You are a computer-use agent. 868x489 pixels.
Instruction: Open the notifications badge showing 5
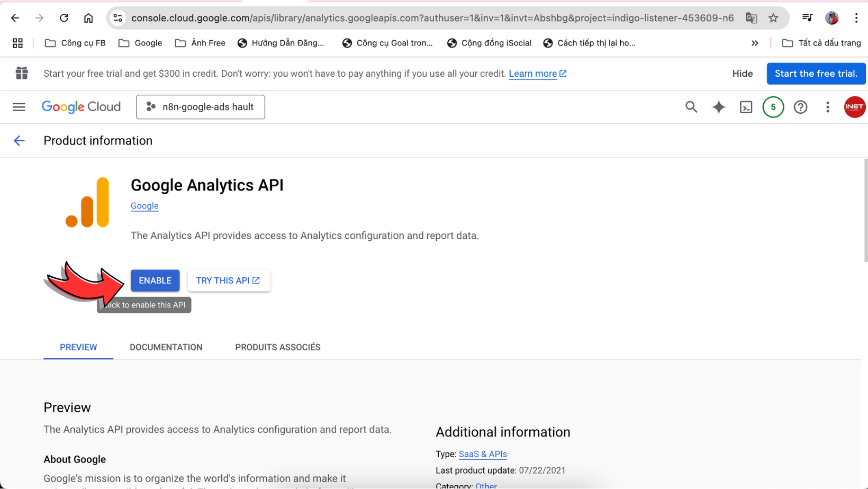773,107
